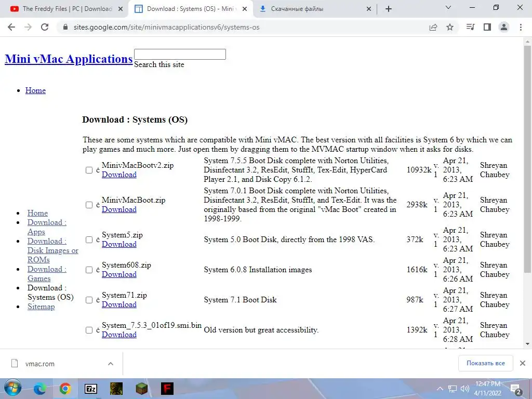This screenshot has width=532, height=399.
Task: Open red F app icon in taskbar
Action: point(167,389)
